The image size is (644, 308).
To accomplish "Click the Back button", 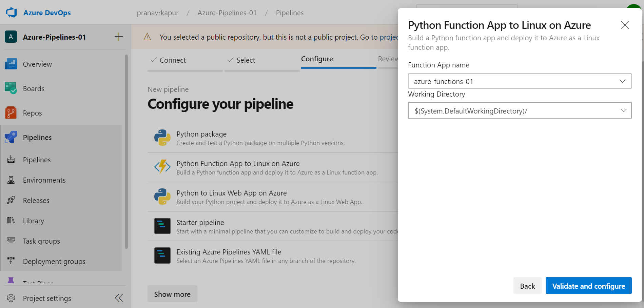I will point(527,286).
